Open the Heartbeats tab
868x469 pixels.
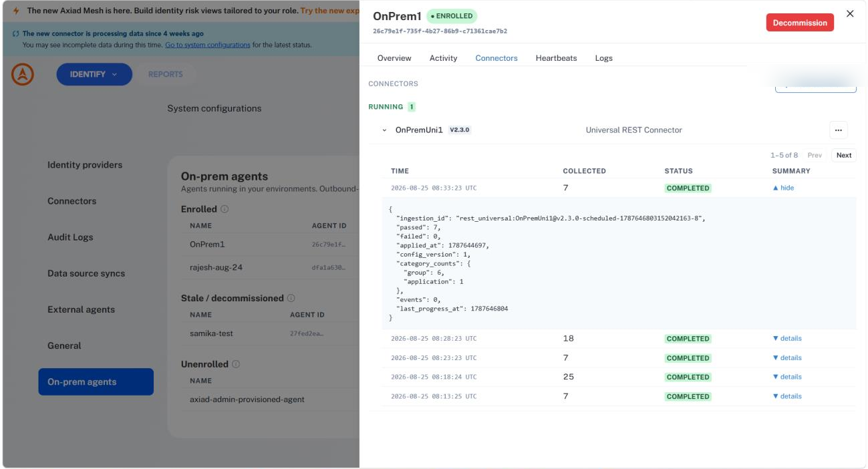pyautogui.click(x=556, y=58)
